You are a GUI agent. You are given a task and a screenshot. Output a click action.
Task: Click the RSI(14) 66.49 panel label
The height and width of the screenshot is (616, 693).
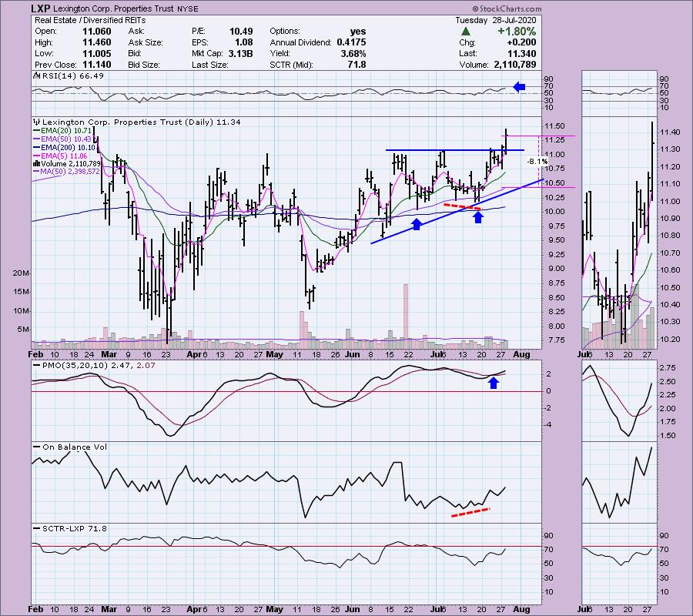pyautogui.click(x=73, y=76)
